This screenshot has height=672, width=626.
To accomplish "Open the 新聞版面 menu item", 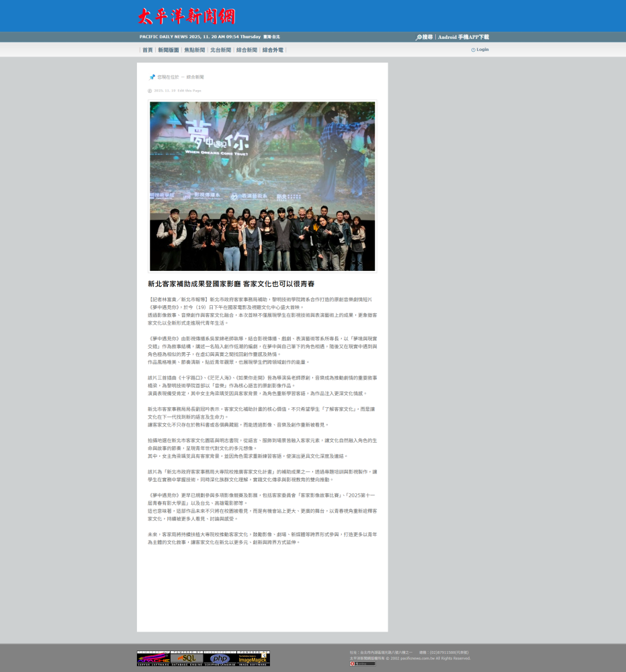I will click(169, 50).
